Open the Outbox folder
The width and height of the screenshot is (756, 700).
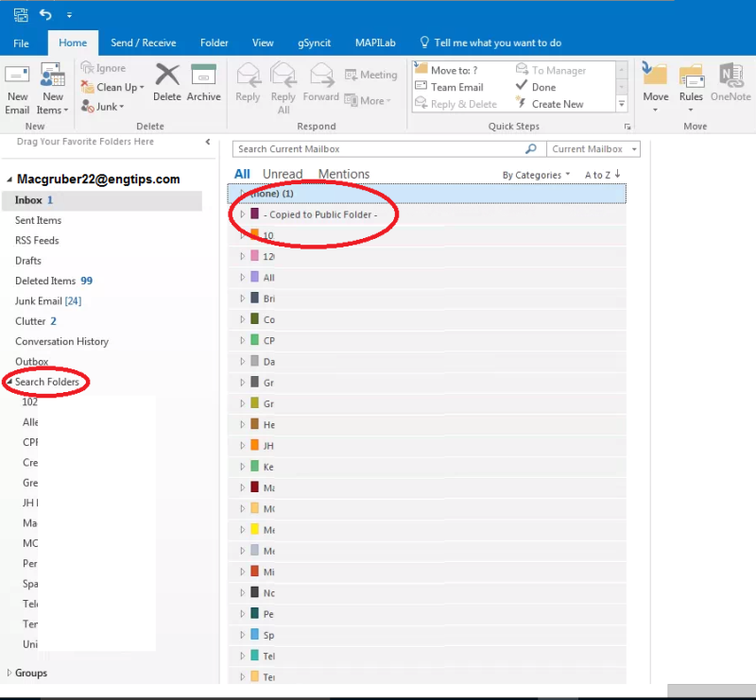tap(31, 362)
